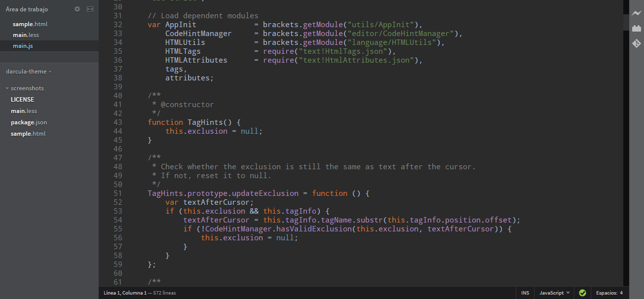Toggle INS insert mode indicator
This screenshot has height=299, width=644.
(525, 293)
